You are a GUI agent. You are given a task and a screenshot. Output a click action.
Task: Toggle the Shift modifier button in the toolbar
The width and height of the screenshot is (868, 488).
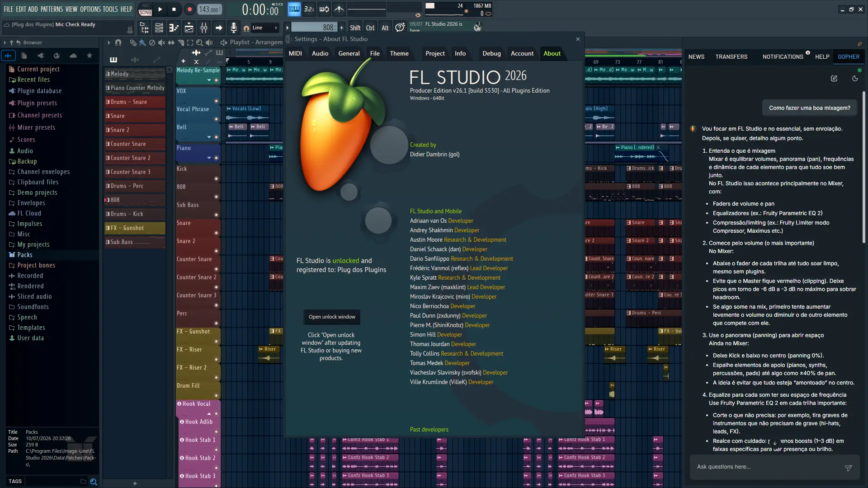pos(355,28)
